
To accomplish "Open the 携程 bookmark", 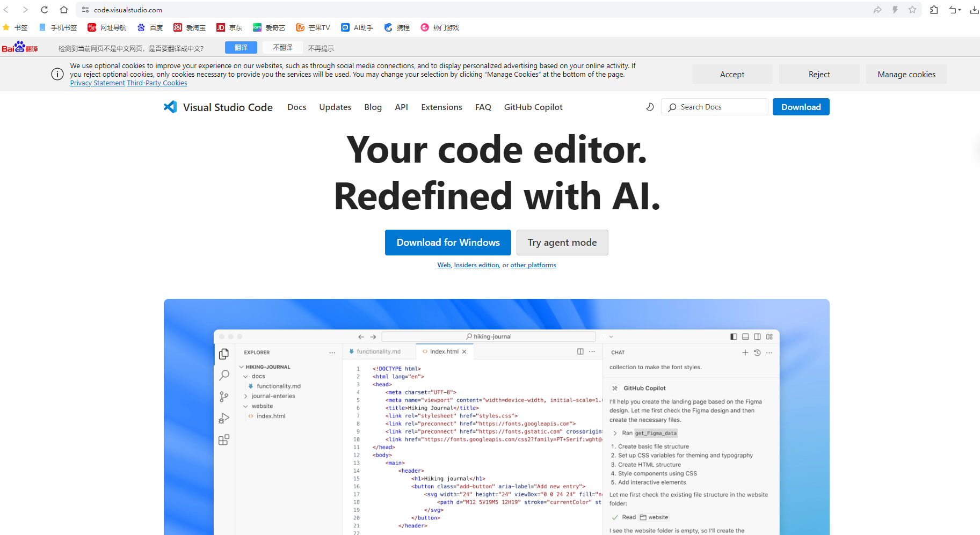I will click(397, 27).
